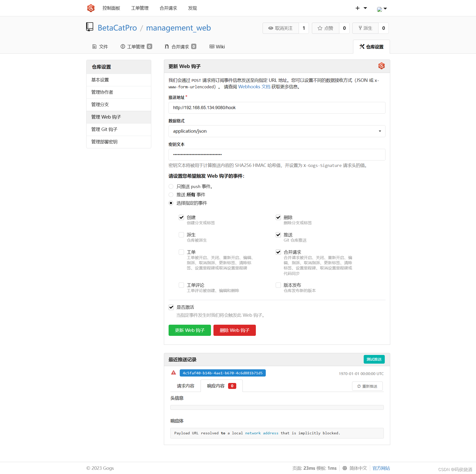This screenshot has width=476, height=474.
Task: Select the 只推送 push 事件 radio button
Action: tap(171, 186)
